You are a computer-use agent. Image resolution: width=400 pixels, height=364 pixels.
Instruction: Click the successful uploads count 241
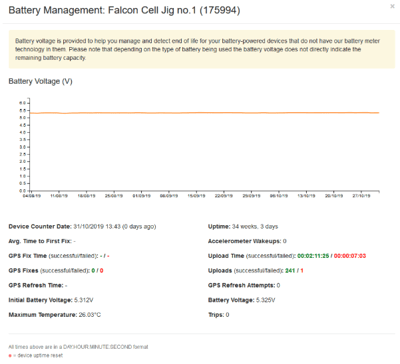tap(290, 271)
